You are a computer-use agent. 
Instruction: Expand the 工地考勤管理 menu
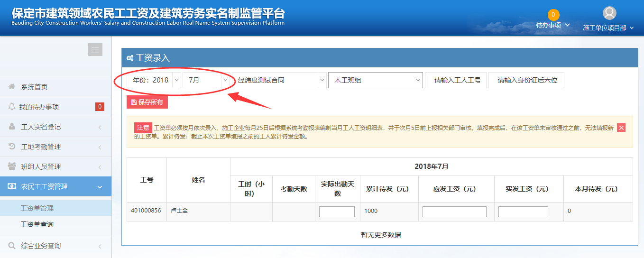(55, 147)
